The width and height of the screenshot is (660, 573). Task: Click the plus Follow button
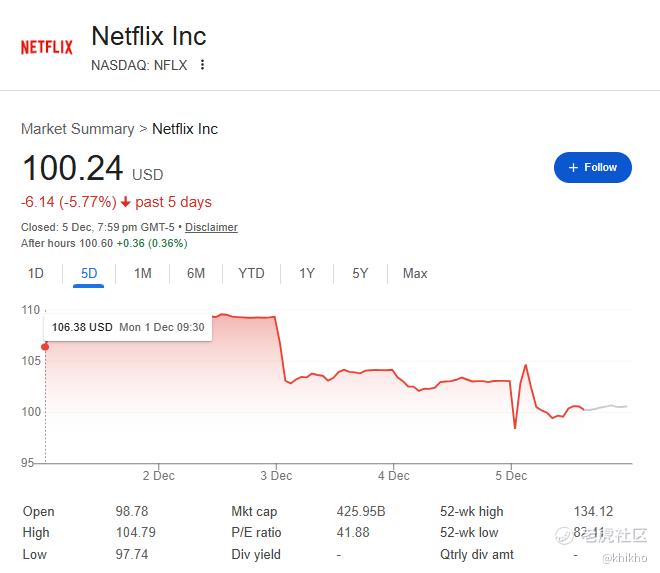[592, 167]
